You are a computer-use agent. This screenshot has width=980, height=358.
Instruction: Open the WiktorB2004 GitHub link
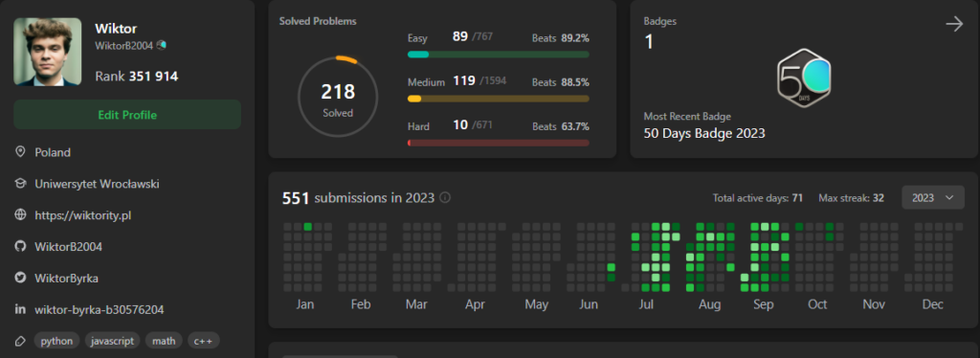coord(69,246)
